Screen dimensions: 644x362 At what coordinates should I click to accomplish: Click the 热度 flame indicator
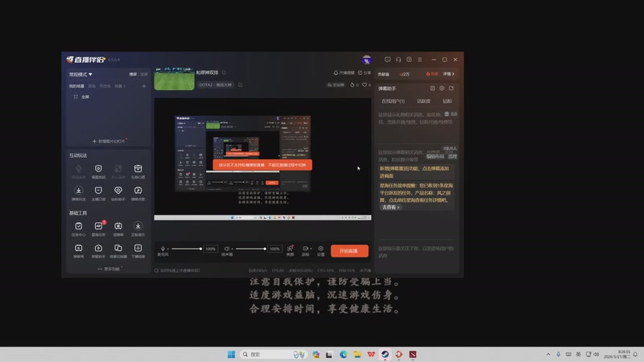pyautogui.click(x=431, y=74)
